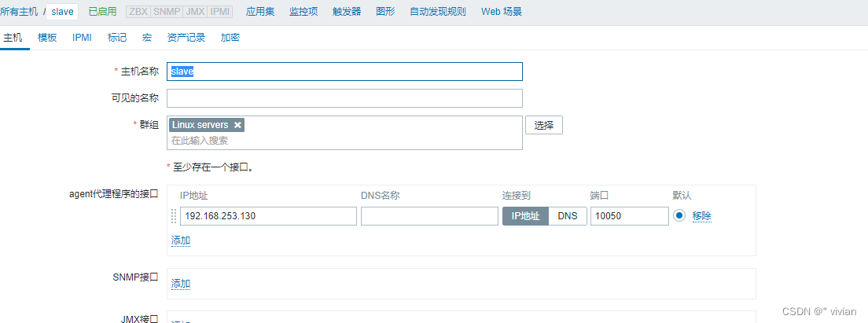Open the Web 场景 page

(502, 12)
